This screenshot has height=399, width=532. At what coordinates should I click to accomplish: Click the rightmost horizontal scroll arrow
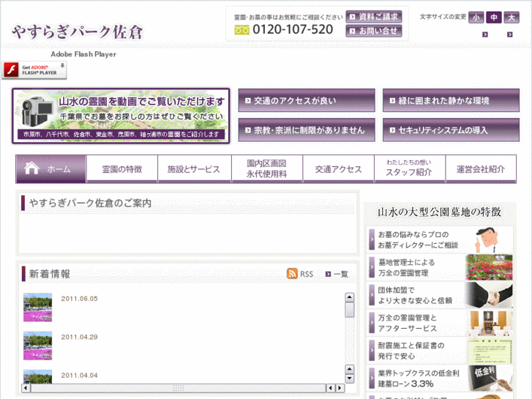340,388
